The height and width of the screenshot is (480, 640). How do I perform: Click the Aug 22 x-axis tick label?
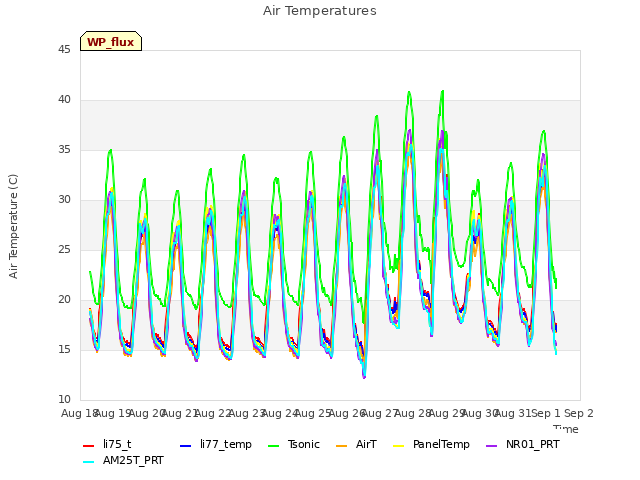pos(213,413)
